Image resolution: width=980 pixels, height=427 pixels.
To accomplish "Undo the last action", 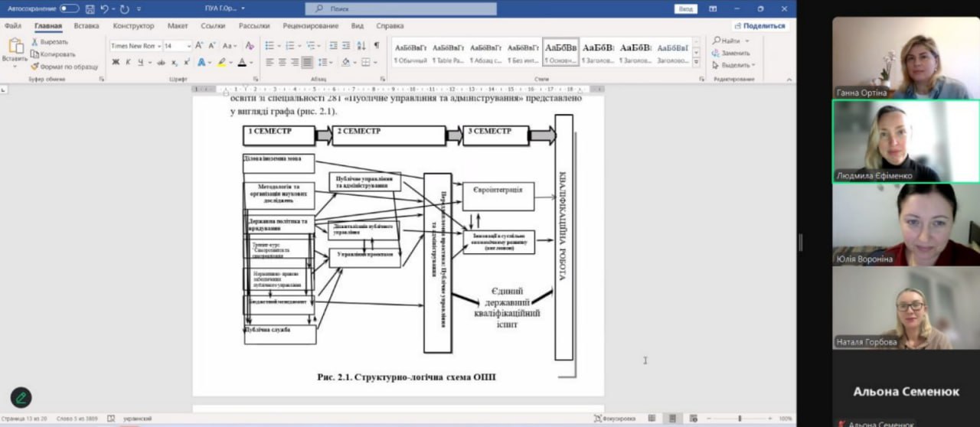I will pyautogui.click(x=105, y=8).
